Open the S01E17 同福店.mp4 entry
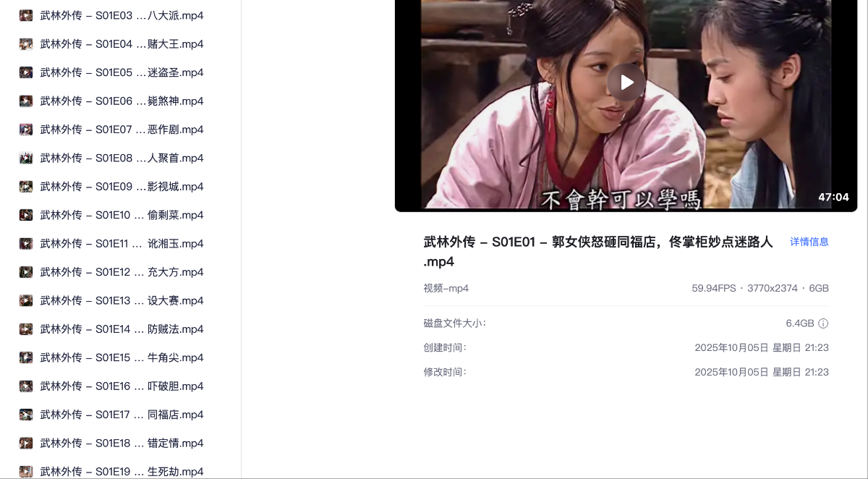 click(x=122, y=415)
